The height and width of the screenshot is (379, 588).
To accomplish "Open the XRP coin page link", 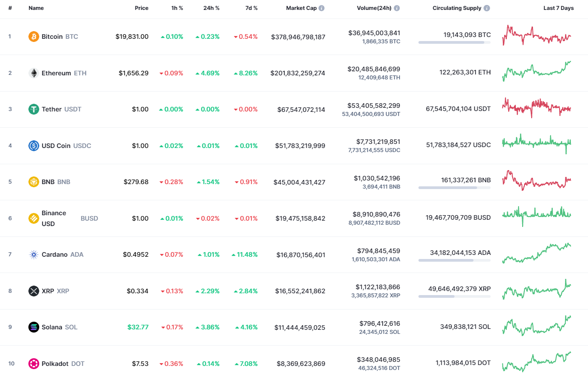I will point(49,291).
